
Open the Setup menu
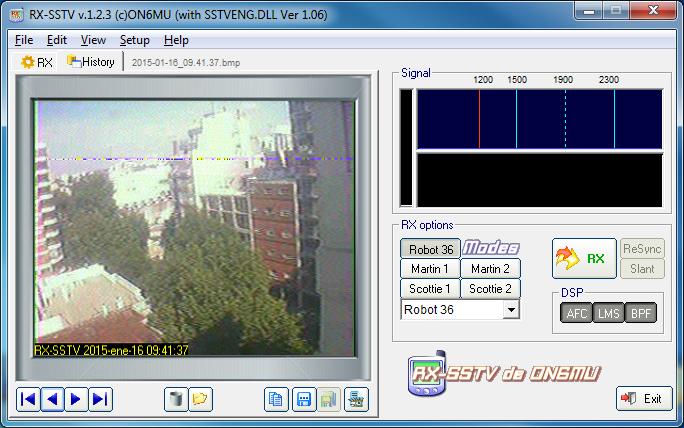pos(135,40)
